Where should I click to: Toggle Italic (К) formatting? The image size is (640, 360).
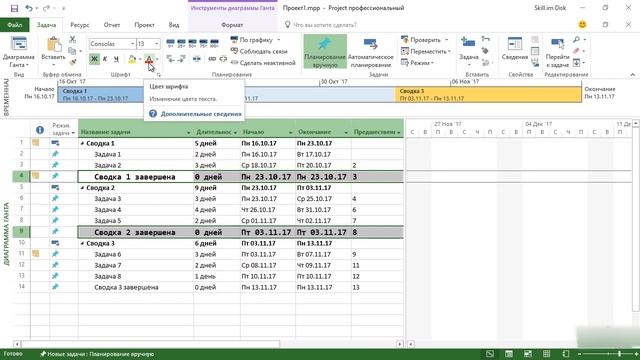click(x=105, y=59)
